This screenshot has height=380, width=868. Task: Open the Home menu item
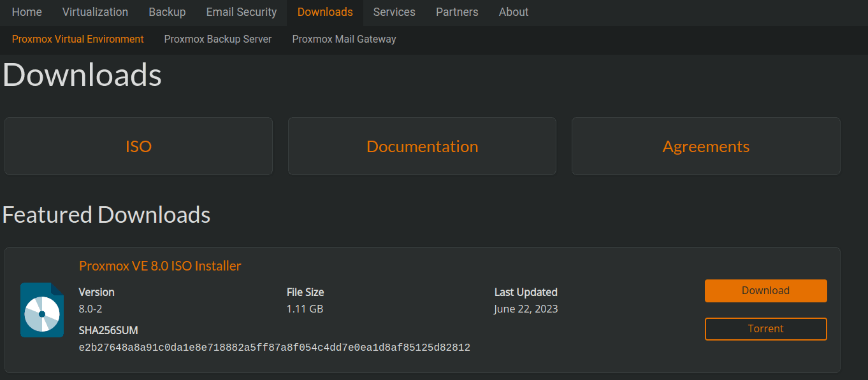[27, 12]
